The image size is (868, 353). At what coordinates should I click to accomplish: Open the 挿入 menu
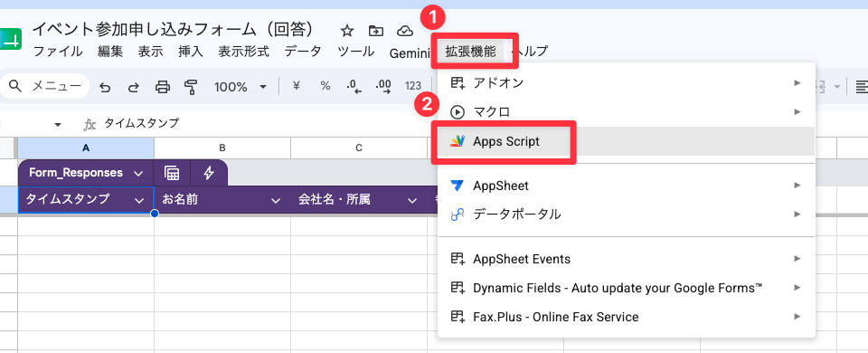click(191, 52)
